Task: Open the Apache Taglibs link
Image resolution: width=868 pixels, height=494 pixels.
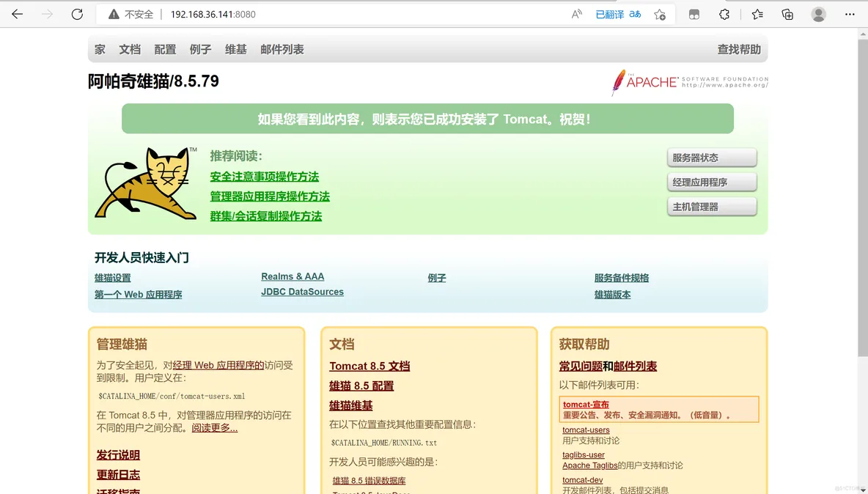Action: pos(589,465)
